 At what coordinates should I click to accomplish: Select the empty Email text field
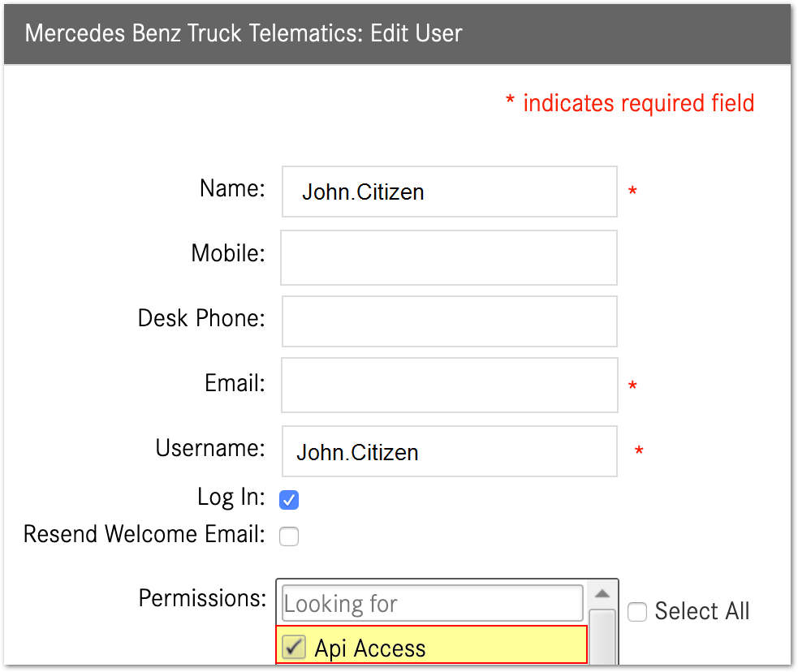pos(449,386)
